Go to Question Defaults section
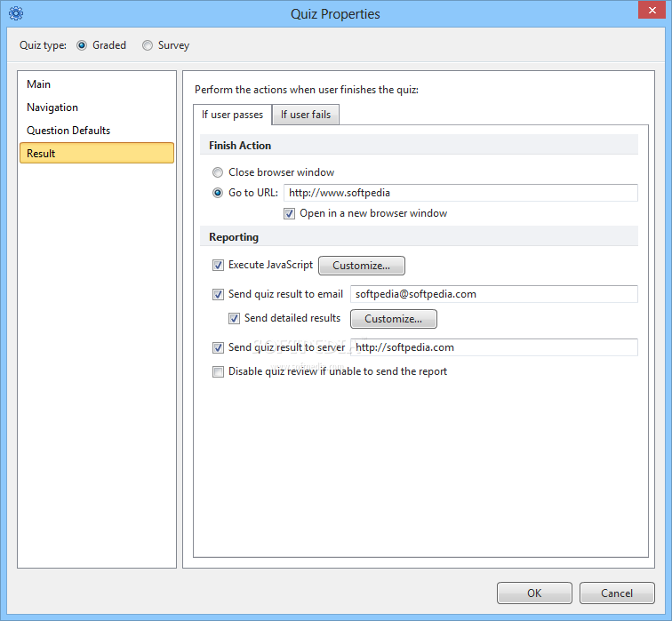The width and height of the screenshot is (672, 621). (68, 131)
